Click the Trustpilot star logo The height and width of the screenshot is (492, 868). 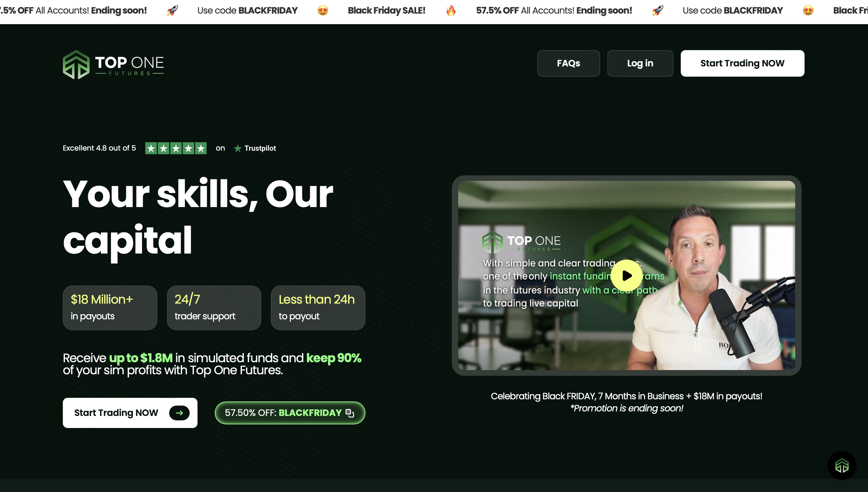click(x=238, y=148)
